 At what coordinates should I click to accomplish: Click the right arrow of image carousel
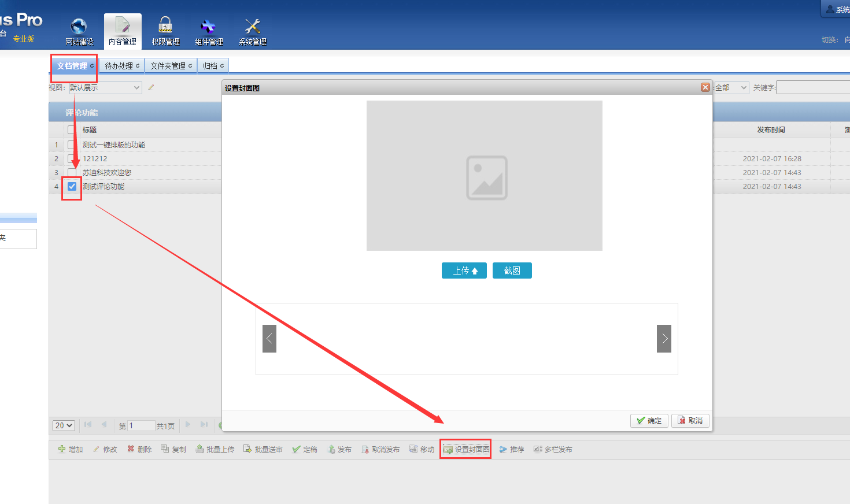pyautogui.click(x=664, y=339)
